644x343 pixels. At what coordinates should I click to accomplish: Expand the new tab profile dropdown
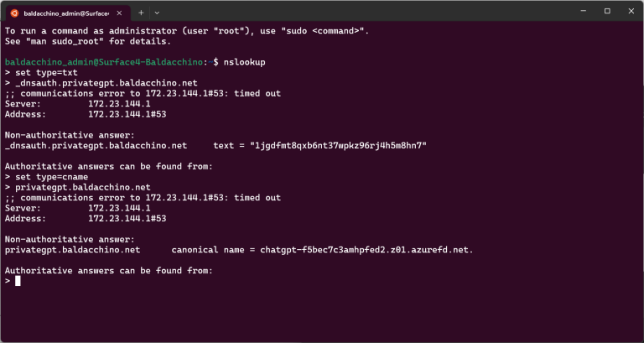157,13
